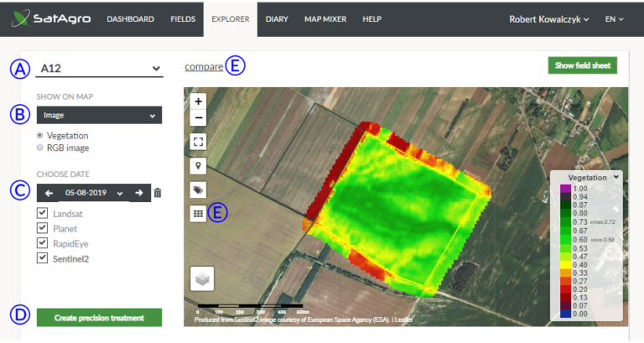Expand the Image show-on-map dropdown
Viewport: 644px width, 343px height.
tap(99, 116)
